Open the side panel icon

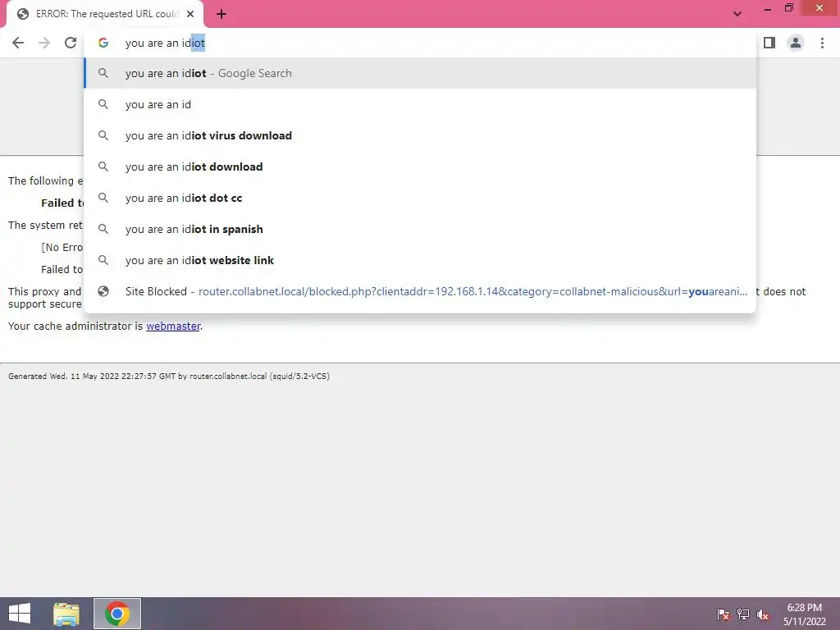click(x=769, y=43)
